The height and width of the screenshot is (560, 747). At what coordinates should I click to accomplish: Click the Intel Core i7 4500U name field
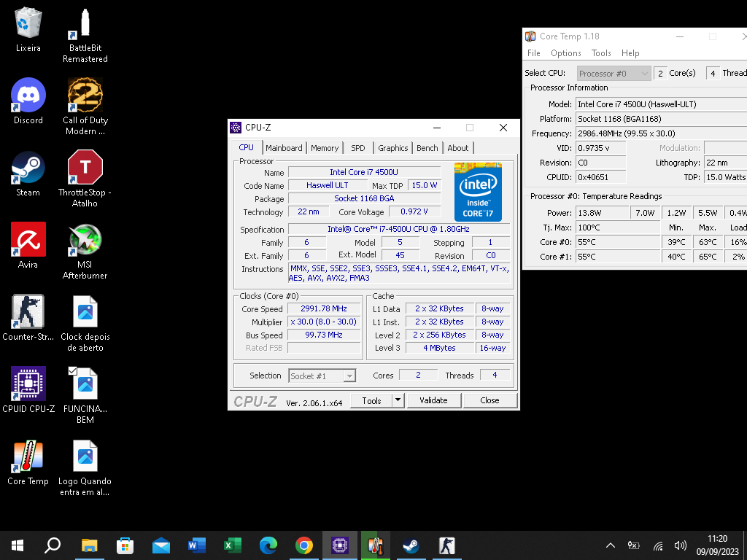pos(364,172)
